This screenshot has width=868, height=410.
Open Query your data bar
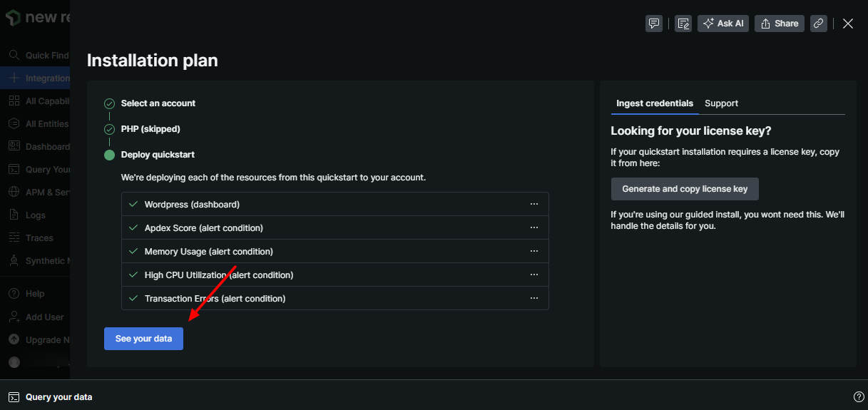[434, 396]
